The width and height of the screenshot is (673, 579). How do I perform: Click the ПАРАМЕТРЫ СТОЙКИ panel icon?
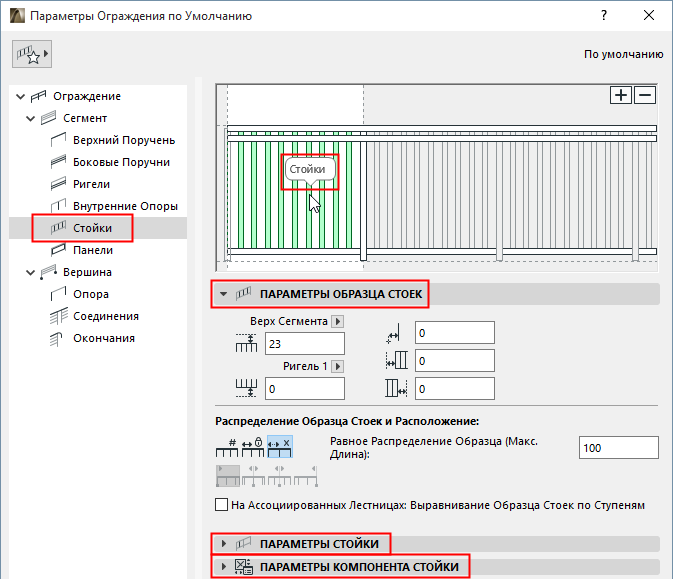pos(243,544)
